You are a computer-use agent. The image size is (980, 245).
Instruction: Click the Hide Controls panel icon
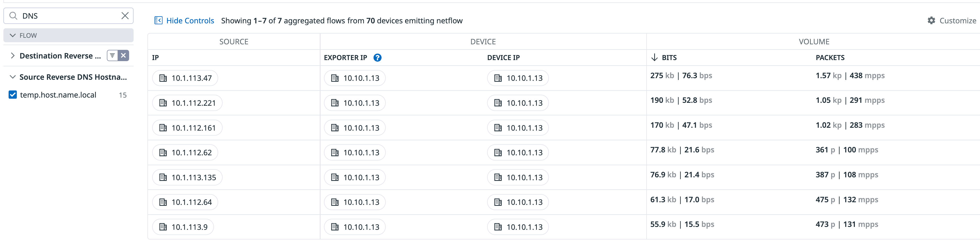158,20
